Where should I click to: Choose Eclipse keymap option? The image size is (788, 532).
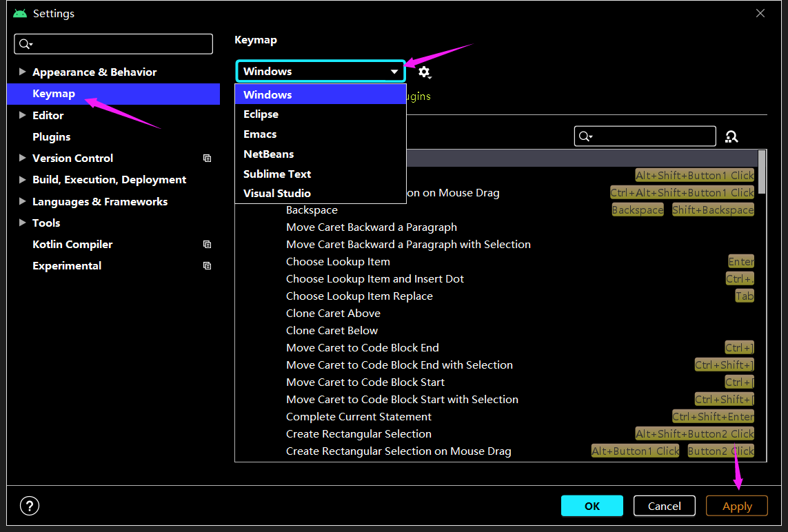pos(321,114)
